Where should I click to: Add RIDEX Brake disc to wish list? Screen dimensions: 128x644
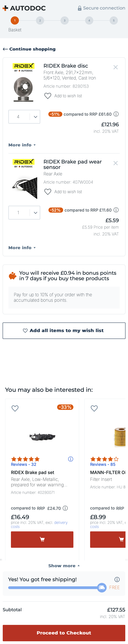[x=63, y=96]
